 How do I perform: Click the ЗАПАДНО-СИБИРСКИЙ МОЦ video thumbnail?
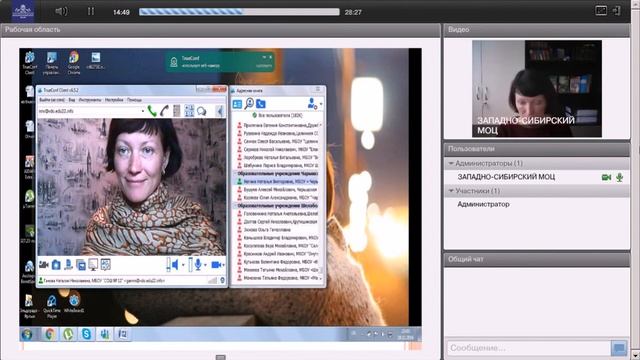537,89
